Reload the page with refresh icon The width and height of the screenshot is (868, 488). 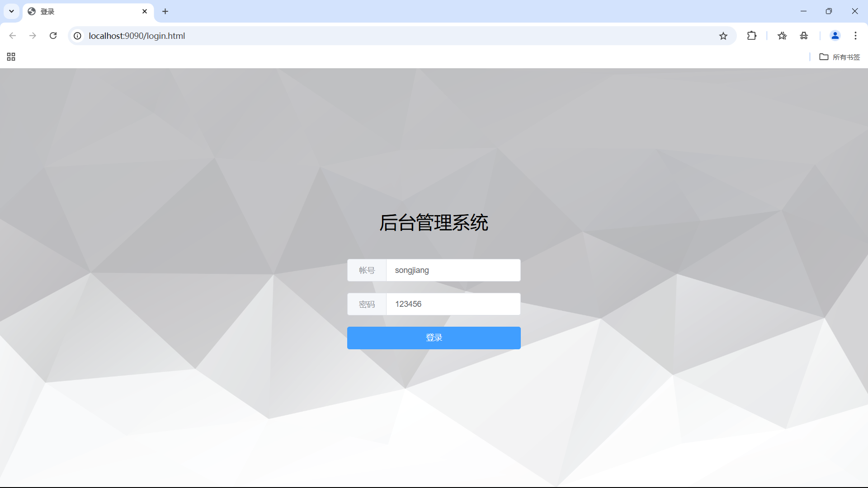(53, 36)
